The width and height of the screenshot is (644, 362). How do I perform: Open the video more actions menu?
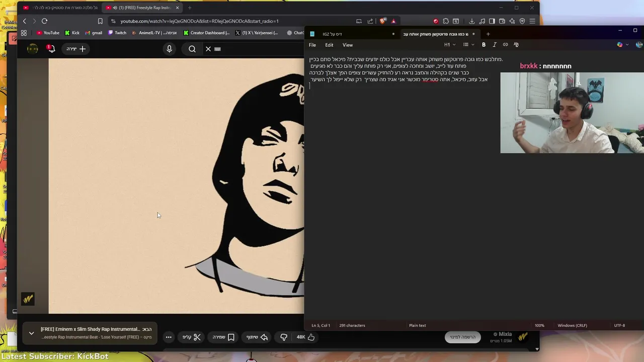[x=169, y=337]
